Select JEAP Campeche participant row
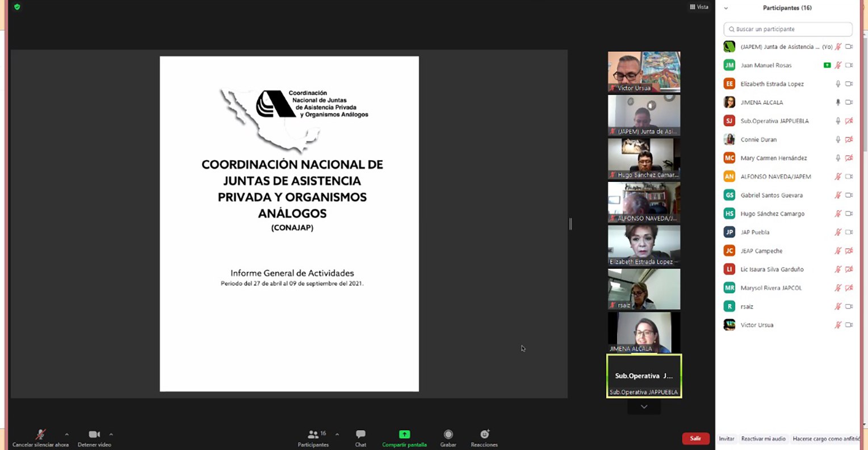Viewport: 868px width, 450px height. pos(788,251)
